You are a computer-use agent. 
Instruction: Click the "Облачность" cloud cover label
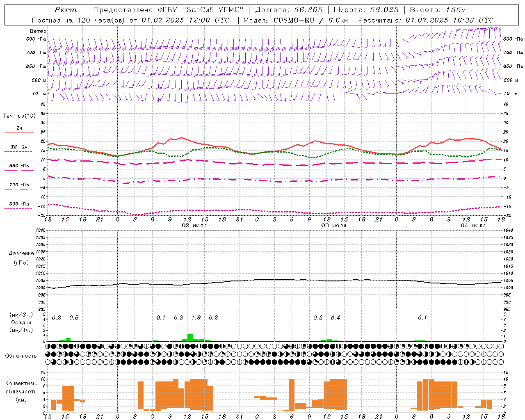(x=21, y=356)
